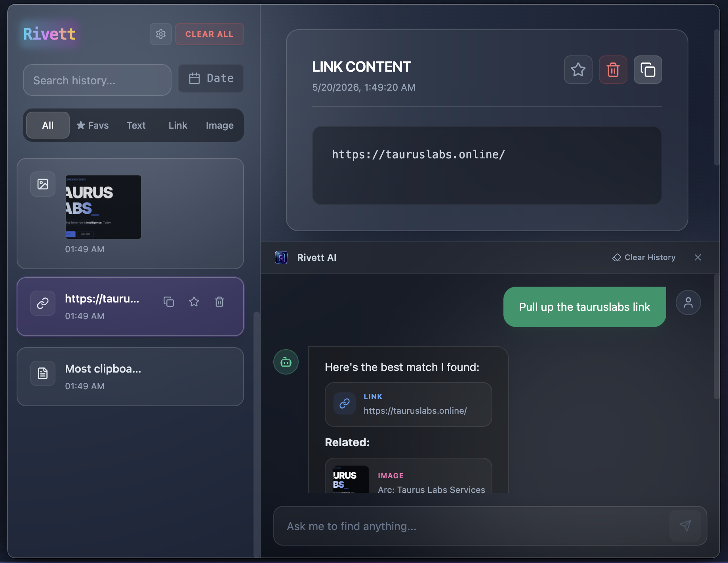Click the Rivett AI logo icon
The width and height of the screenshot is (728, 563).
coord(281,257)
